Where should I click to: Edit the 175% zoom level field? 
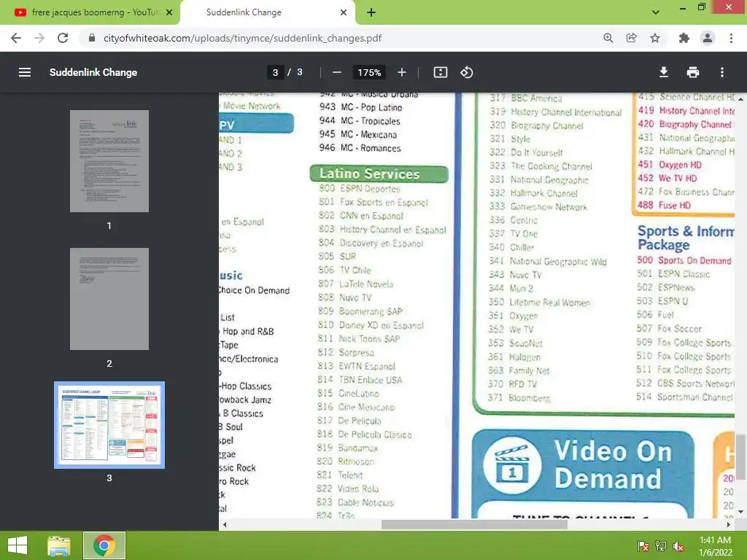pos(369,72)
